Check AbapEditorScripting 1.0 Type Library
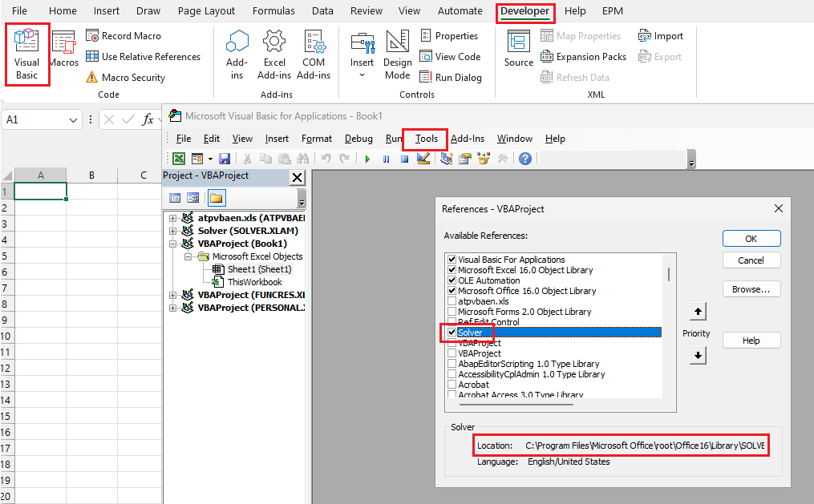This screenshot has width=814, height=504. click(452, 364)
